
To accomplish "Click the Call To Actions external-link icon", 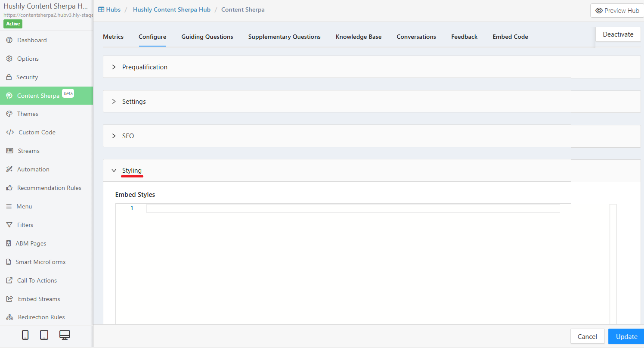I will 9,280.
